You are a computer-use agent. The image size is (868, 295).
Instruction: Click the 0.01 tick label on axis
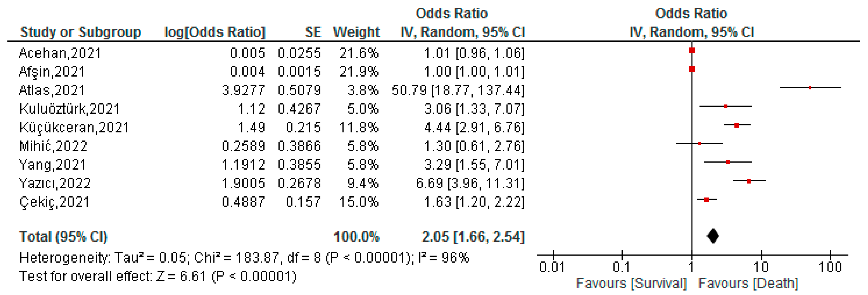click(x=552, y=267)
